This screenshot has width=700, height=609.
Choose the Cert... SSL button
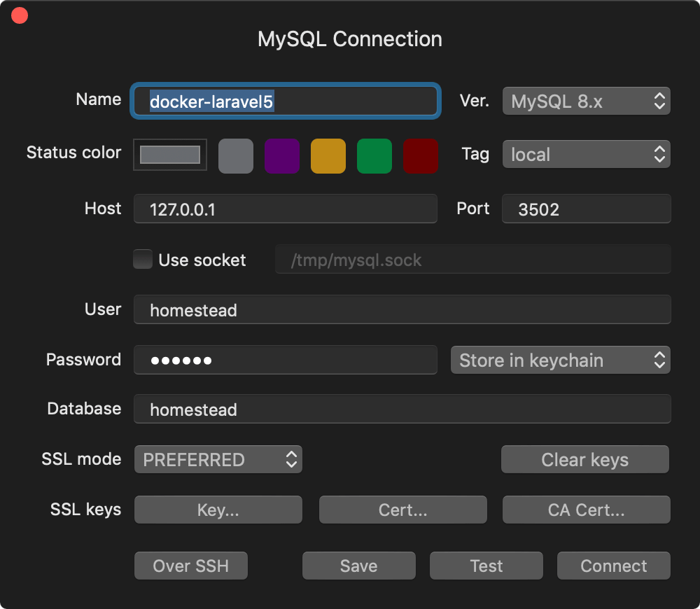pyautogui.click(x=402, y=510)
